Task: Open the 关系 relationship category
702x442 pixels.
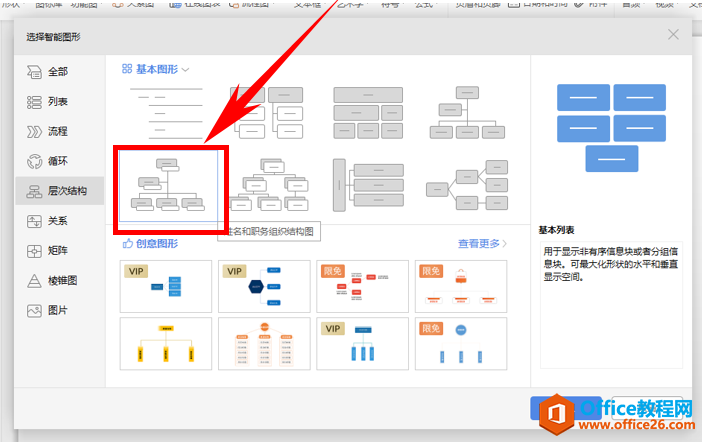Action: (x=47, y=221)
